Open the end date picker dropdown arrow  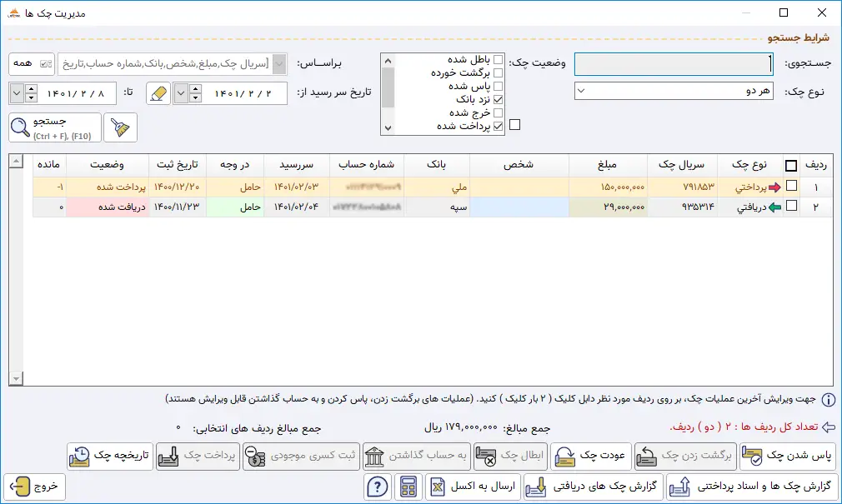(18, 93)
